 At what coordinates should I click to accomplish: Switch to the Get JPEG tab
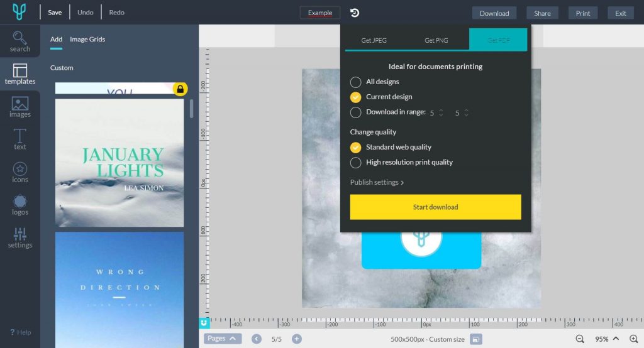click(374, 40)
